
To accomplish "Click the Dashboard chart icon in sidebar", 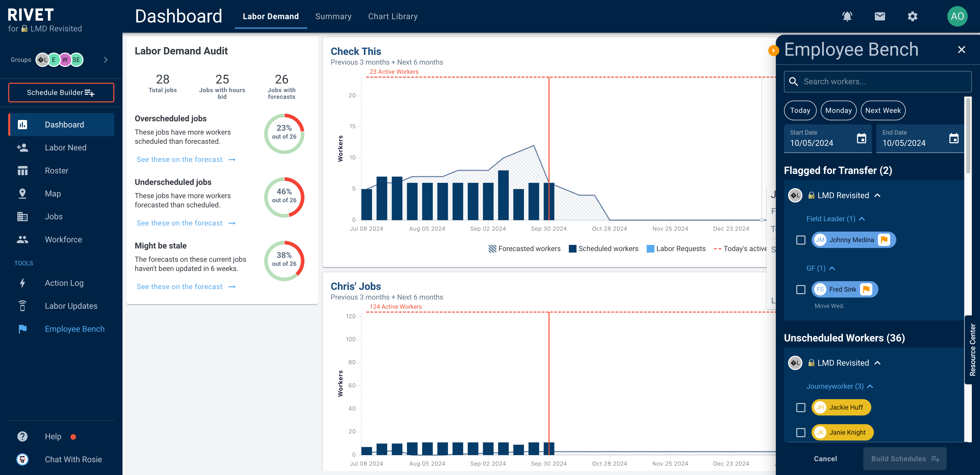I will pos(22,124).
